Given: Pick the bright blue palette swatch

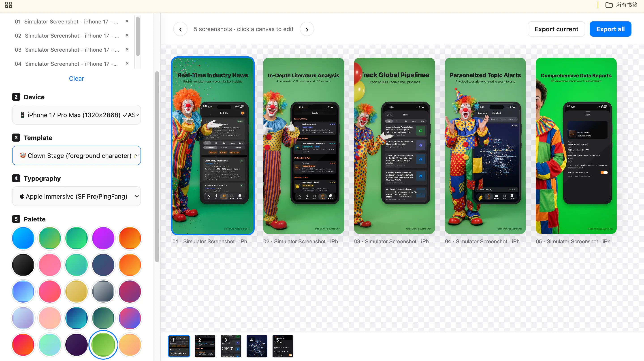Looking at the screenshot, I should 23,238.
